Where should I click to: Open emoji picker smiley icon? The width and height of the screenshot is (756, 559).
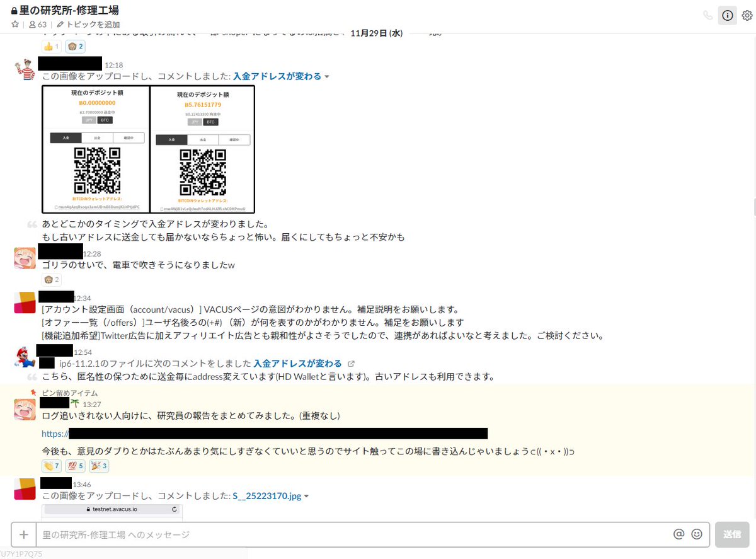pyautogui.click(x=697, y=534)
